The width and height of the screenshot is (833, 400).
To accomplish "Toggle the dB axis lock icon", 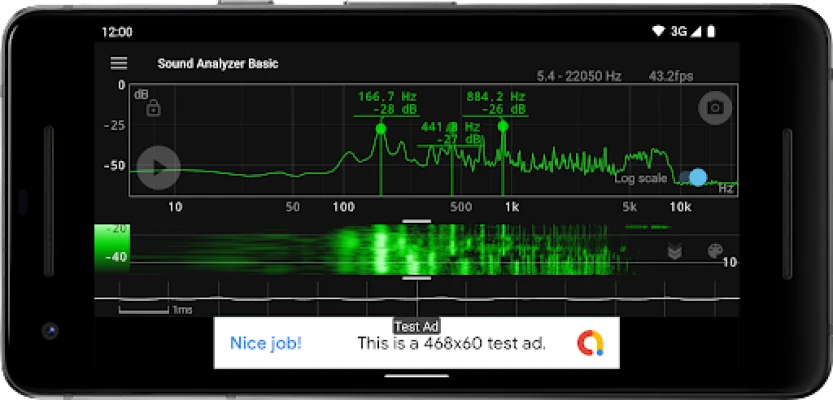I will tap(154, 108).
